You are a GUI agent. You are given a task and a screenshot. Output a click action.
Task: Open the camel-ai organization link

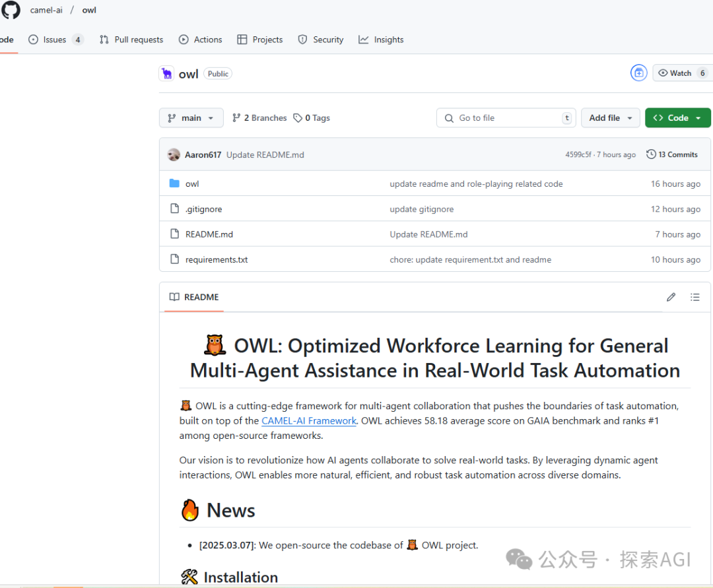point(46,10)
